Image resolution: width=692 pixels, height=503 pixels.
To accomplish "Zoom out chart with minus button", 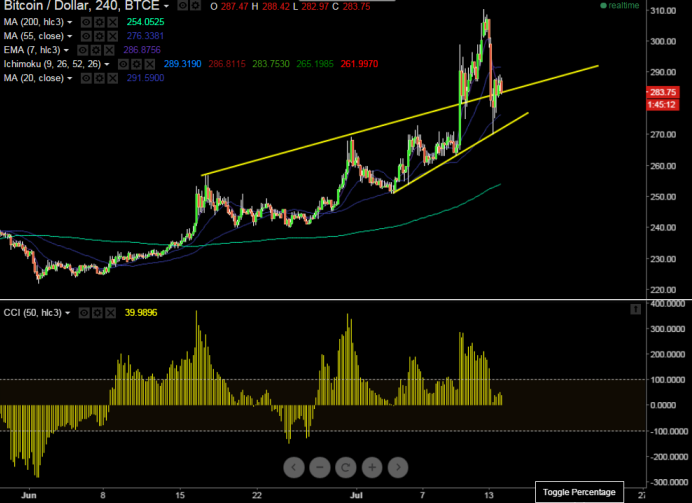I will [320, 467].
